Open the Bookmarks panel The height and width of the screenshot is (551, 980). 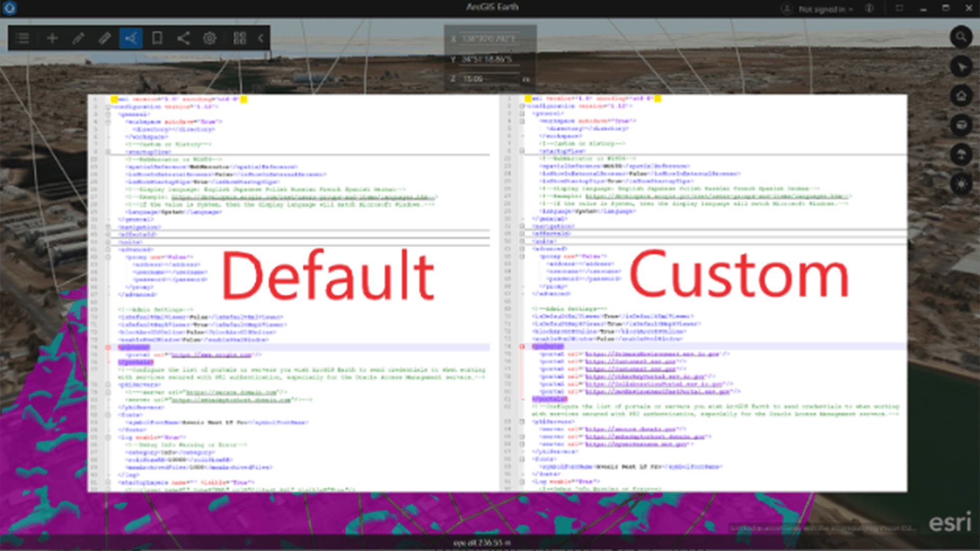point(157,38)
